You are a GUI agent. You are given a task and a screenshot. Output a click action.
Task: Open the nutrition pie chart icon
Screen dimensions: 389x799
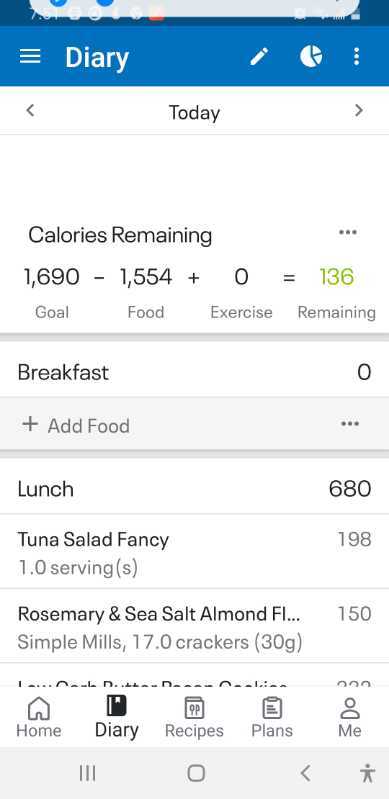click(310, 56)
